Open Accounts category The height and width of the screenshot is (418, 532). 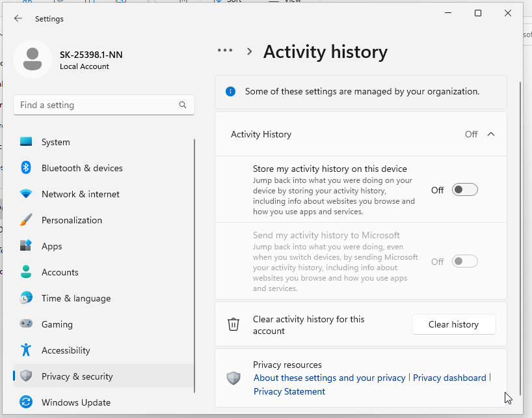103,272
